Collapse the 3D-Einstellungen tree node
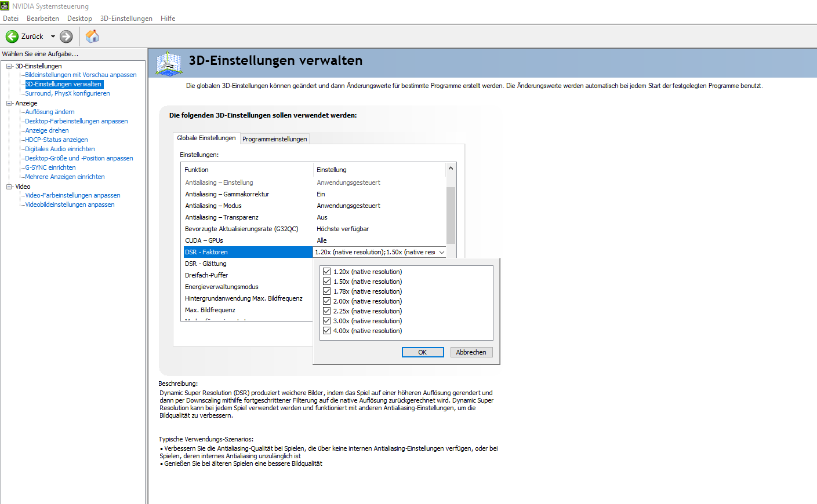Screen dimensions: 817x504 point(9,66)
